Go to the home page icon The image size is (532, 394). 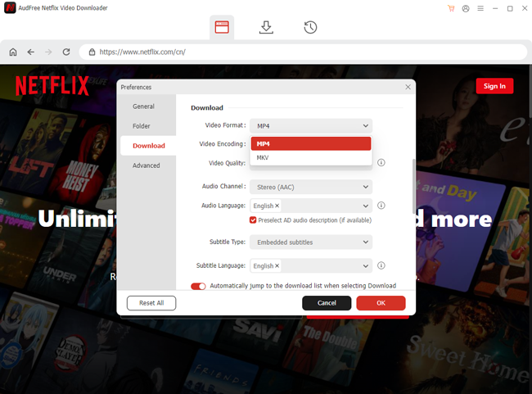click(13, 52)
